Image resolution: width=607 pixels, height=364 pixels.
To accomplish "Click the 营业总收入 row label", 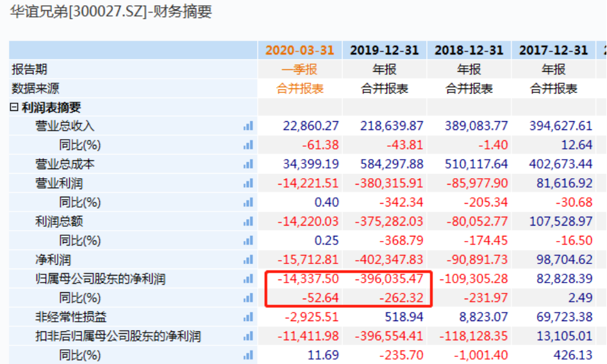I will (x=65, y=126).
